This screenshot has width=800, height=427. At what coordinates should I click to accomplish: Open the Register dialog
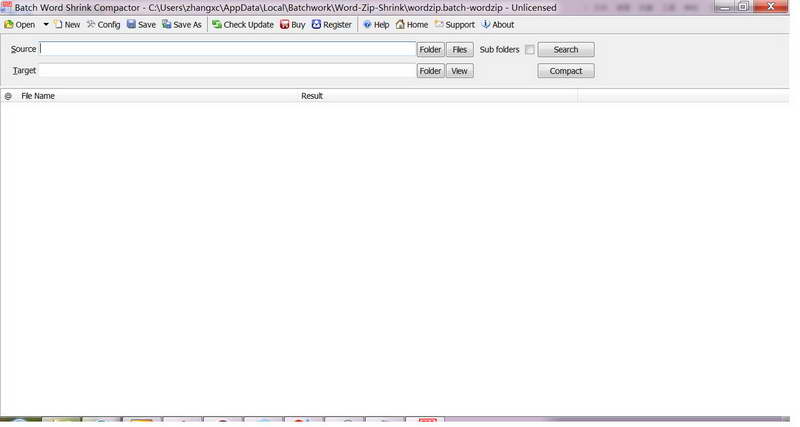332,24
